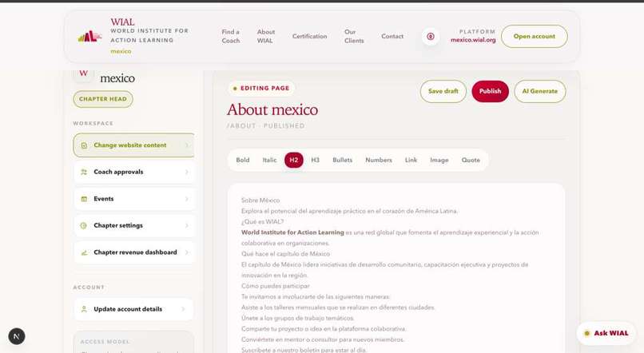Click Save draft button

pos(443,91)
